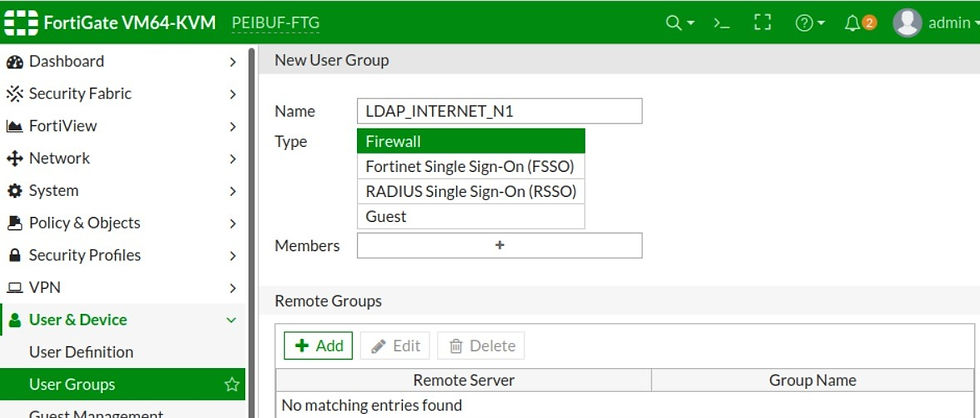Select Fortinet Single Sign-On (FSSO) type
Viewport: 980px width, 418px height.
pyautogui.click(x=471, y=166)
